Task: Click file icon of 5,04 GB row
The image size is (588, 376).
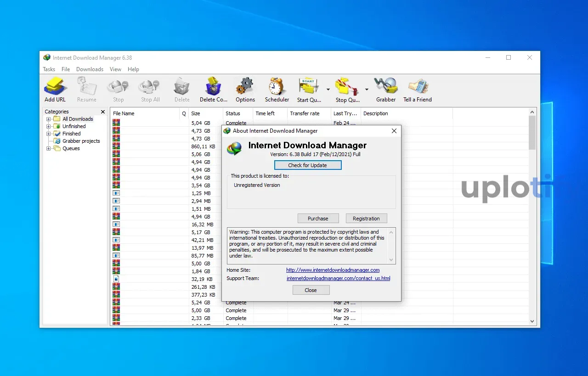Action: click(116, 123)
